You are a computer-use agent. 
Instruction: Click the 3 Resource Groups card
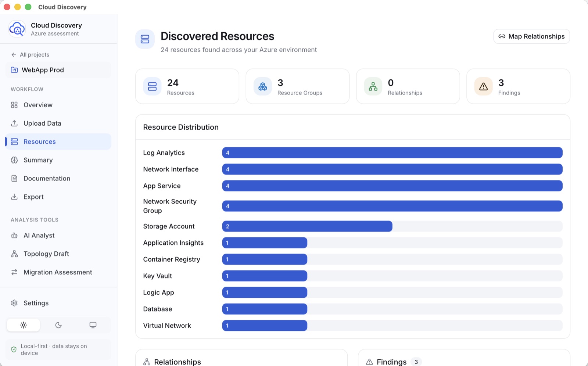pyautogui.click(x=298, y=86)
